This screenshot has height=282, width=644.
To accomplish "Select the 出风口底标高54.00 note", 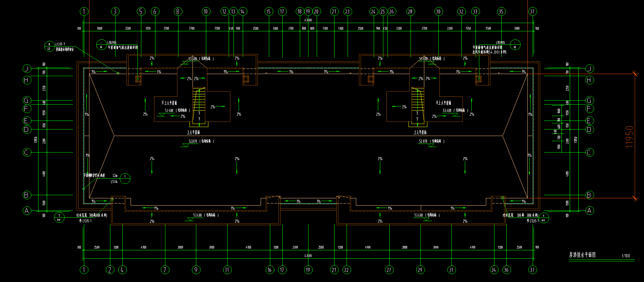I will click(x=489, y=52).
